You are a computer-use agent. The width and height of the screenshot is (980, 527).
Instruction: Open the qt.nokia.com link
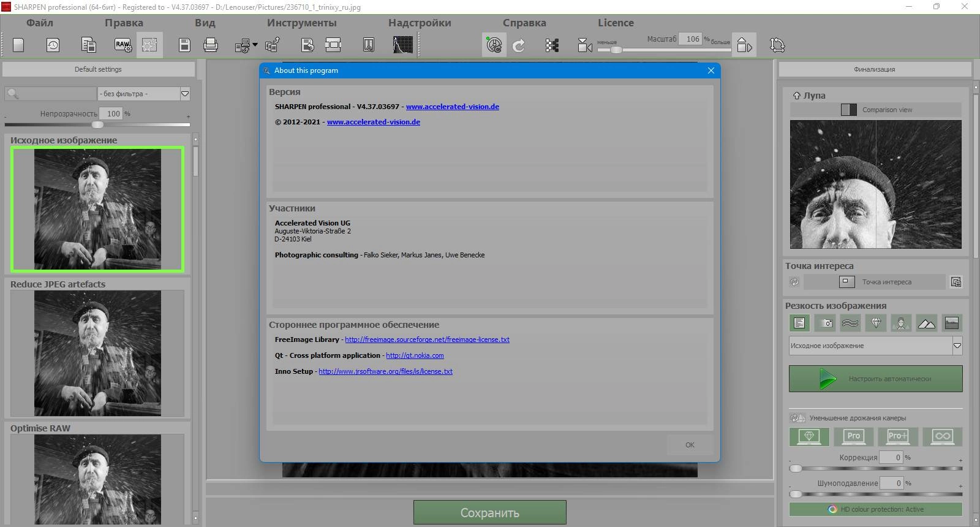coord(415,355)
